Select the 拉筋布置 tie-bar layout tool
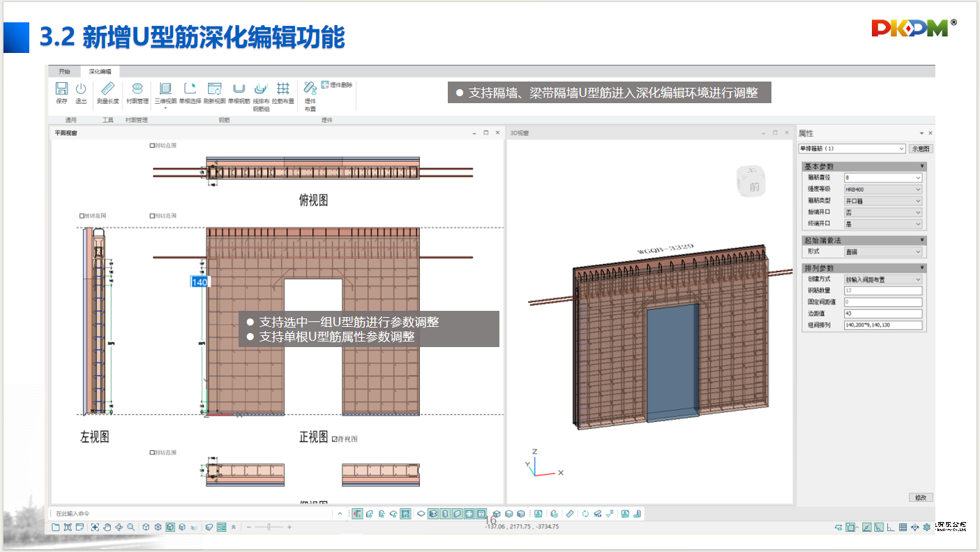Viewport: 980px width, 552px height. tap(282, 89)
